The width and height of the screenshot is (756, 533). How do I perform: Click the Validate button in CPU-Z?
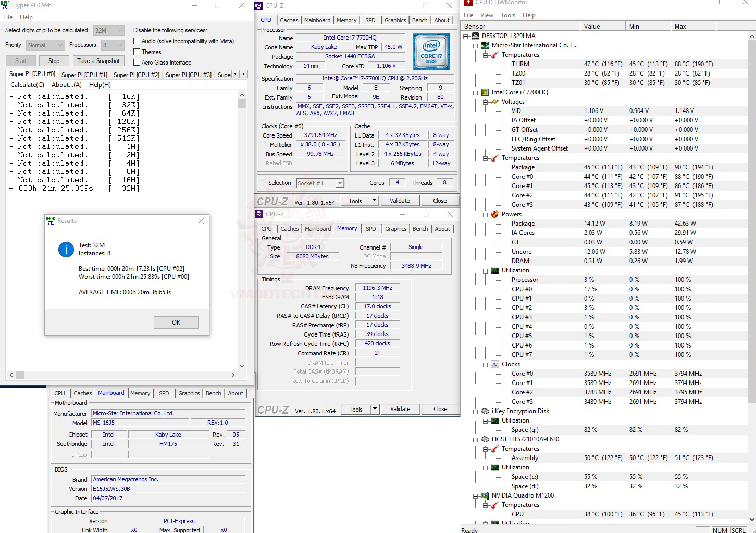tap(400, 200)
